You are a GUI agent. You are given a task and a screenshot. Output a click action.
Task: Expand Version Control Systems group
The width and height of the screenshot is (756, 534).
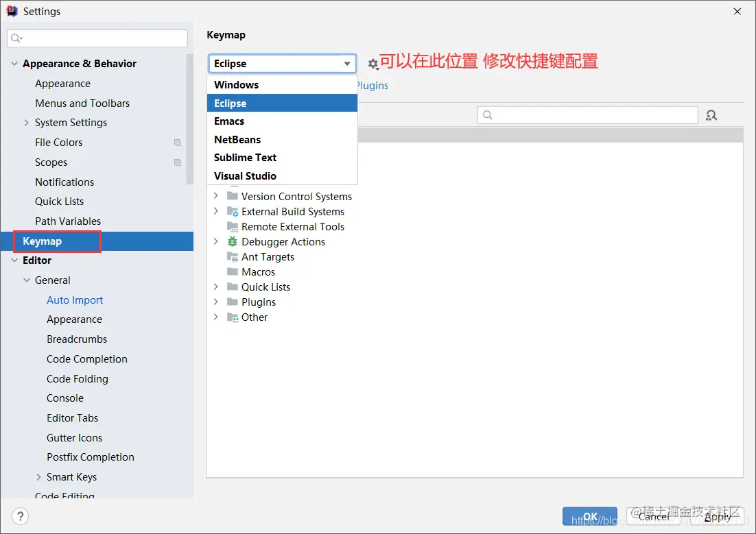tap(216, 195)
